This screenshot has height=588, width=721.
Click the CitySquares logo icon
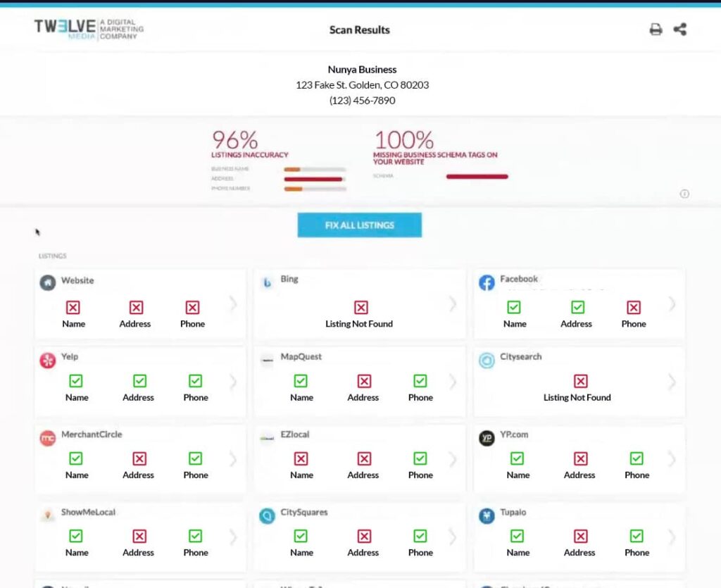coord(267,515)
